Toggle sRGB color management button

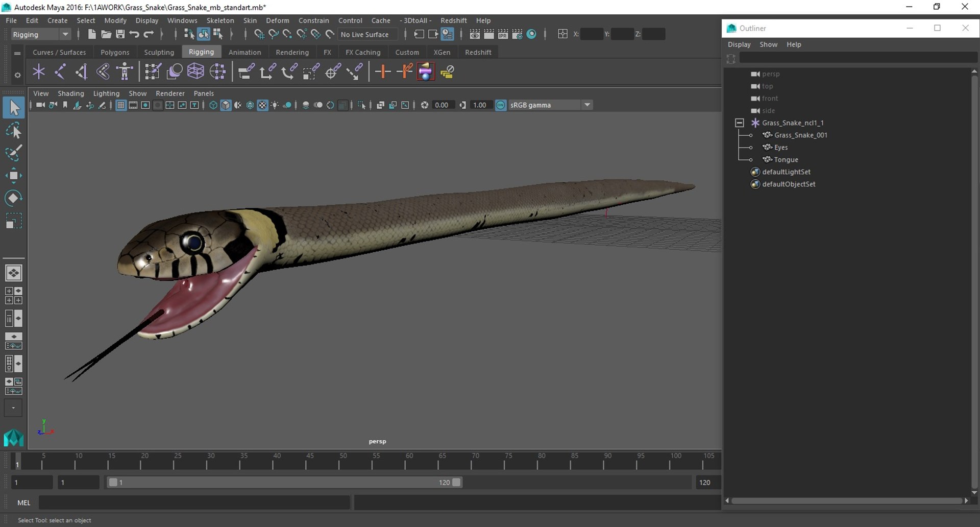click(x=501, y=105)
